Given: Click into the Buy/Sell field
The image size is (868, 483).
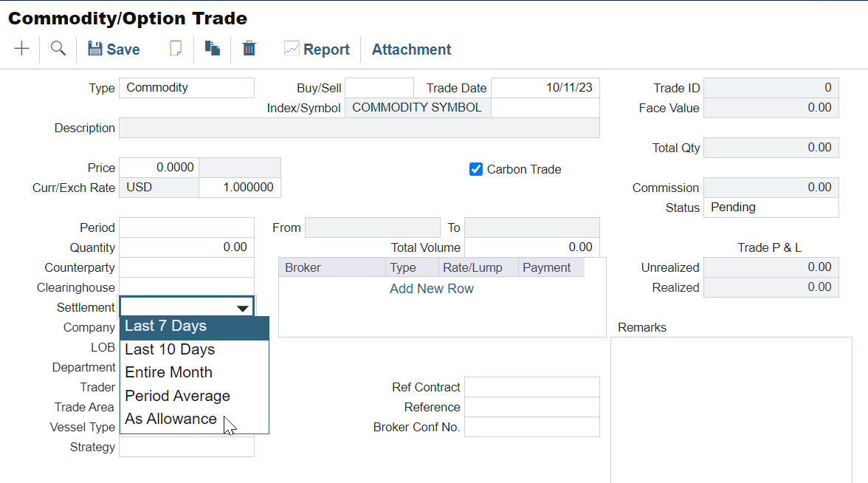Looking at the screenshot, I should 379,88.
